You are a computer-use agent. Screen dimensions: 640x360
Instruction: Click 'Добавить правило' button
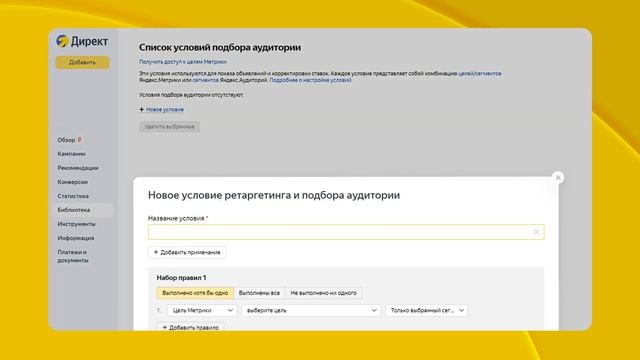190,327
